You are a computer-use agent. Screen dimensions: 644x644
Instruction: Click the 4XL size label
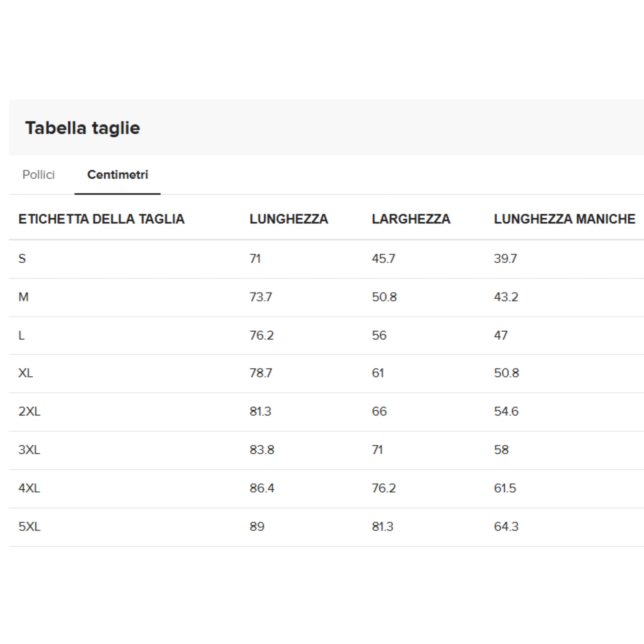pos(29,488)
